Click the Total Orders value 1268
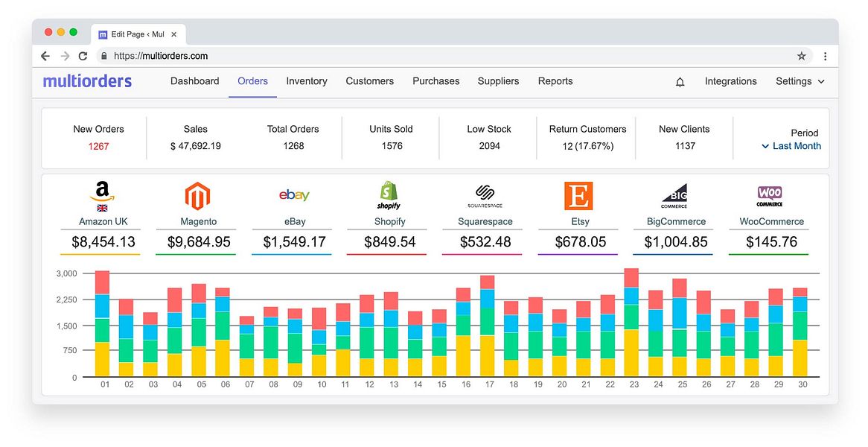This screenshot has width=868, height=447. (293, 146)
